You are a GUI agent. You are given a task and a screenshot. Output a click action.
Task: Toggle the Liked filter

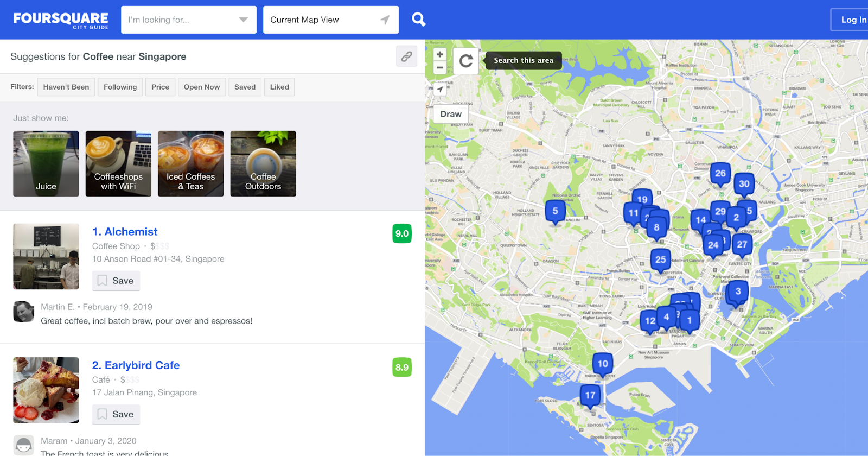point(279,87)
